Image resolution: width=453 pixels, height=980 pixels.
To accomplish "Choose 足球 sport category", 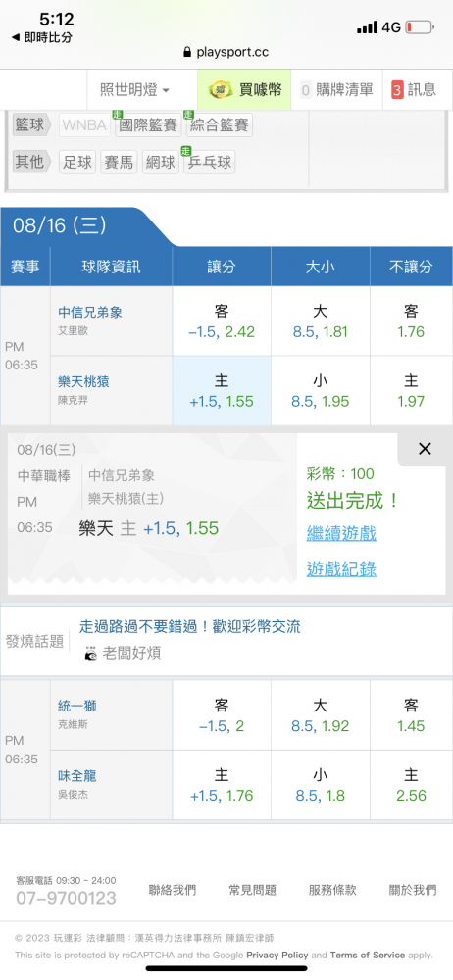I will click(x=76, y=163).
